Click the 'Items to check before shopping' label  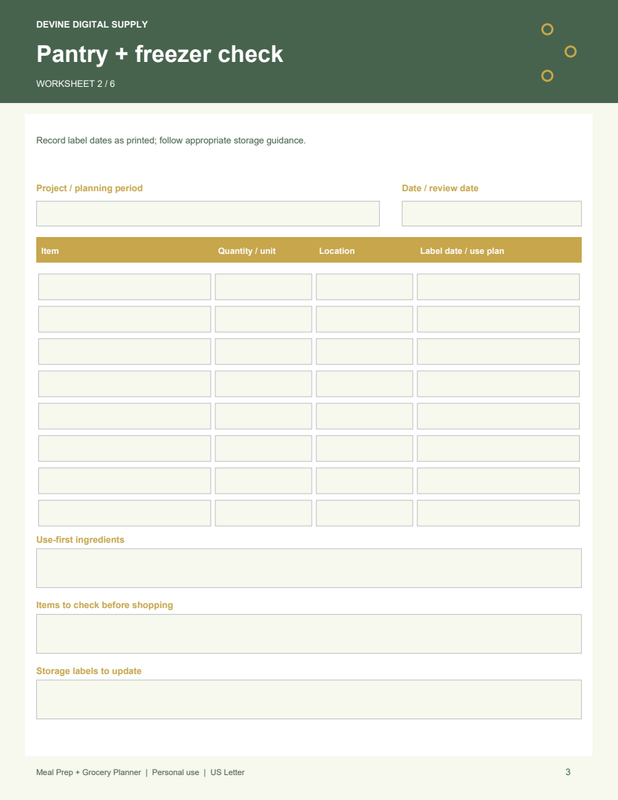pos(105,605)
